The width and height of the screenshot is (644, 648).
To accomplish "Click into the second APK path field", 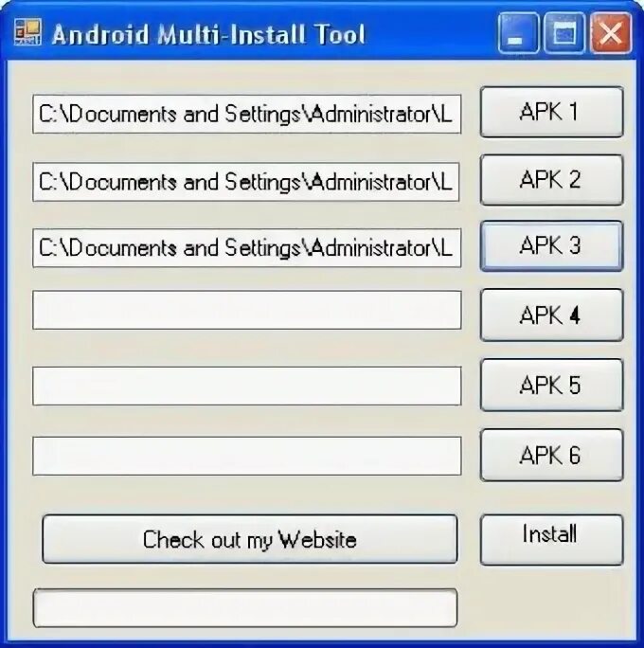I will pos(246,182).
